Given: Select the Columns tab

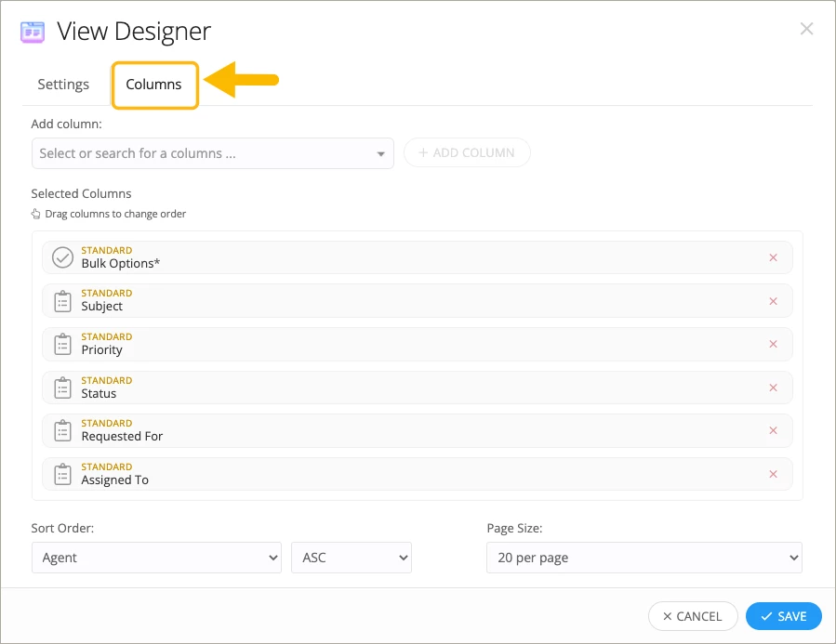Looking at the screenshot, I should click(154, 85).
